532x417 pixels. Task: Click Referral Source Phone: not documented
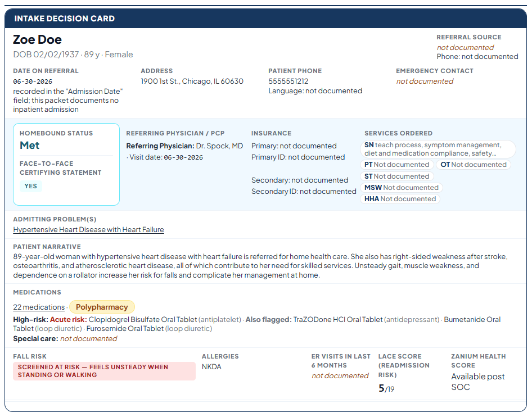coord(477,57)
